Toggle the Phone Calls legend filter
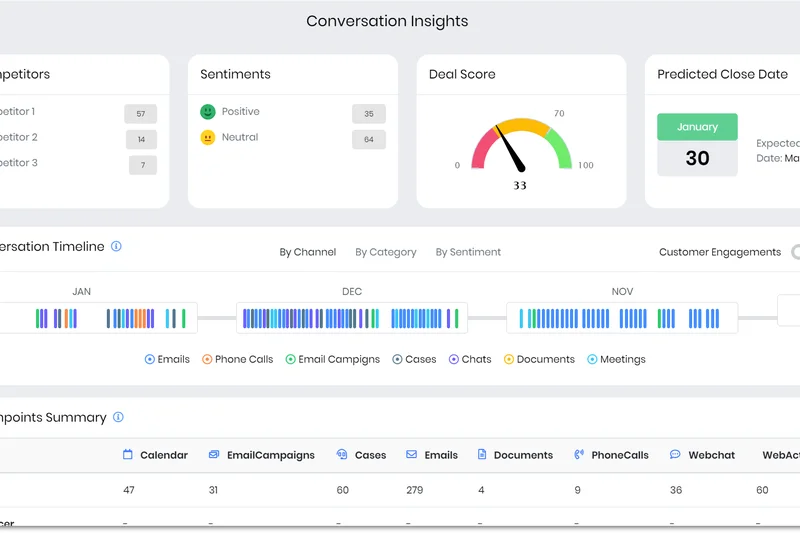800x533 pixels. click(207, 359)
